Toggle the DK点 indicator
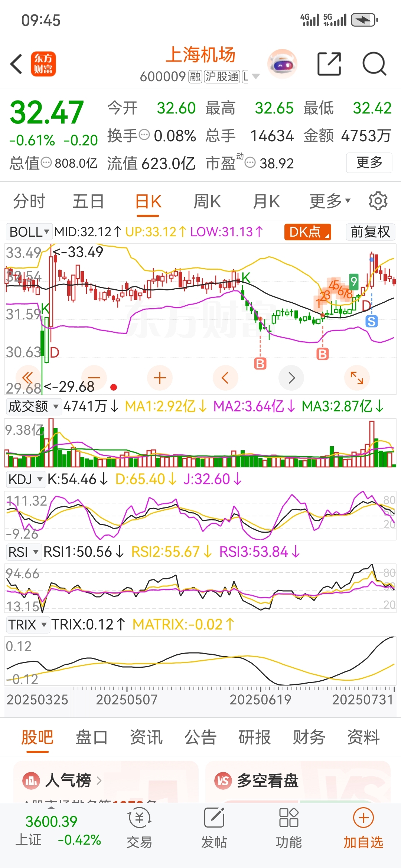The image size is (401, 868). [x=307, y=232]
